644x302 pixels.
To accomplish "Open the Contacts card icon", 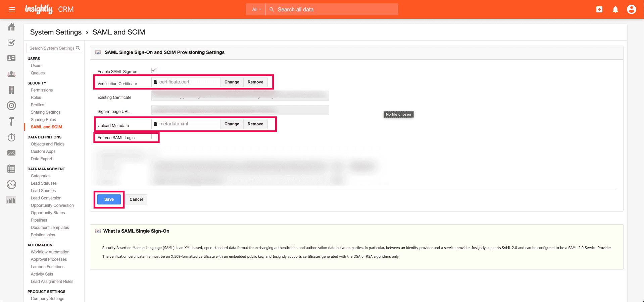I will point(11,58).
